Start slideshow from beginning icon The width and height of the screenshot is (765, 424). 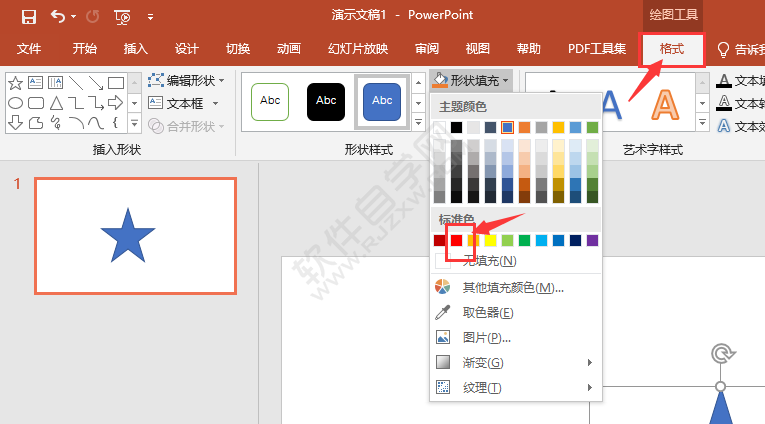tap(122, 18)
